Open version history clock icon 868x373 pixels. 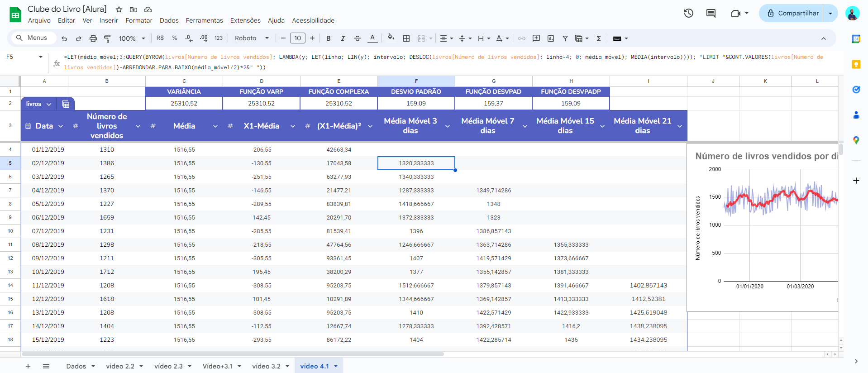pos(688,13)
